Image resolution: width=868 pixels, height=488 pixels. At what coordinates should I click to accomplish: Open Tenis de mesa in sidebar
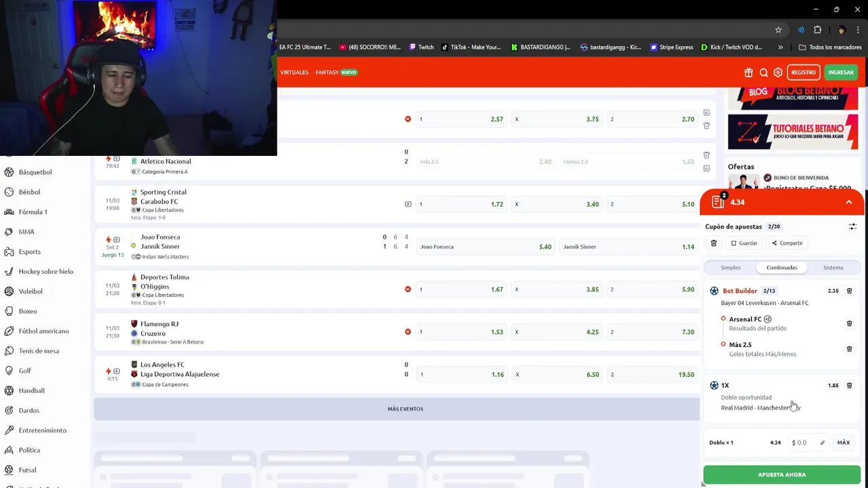[x=39, y=351]
